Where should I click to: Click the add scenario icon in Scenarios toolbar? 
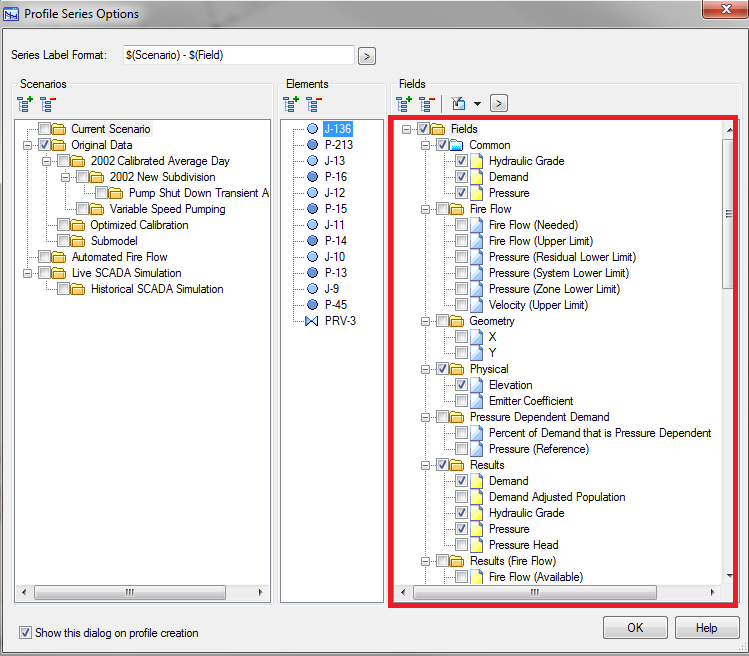(25, 104)
